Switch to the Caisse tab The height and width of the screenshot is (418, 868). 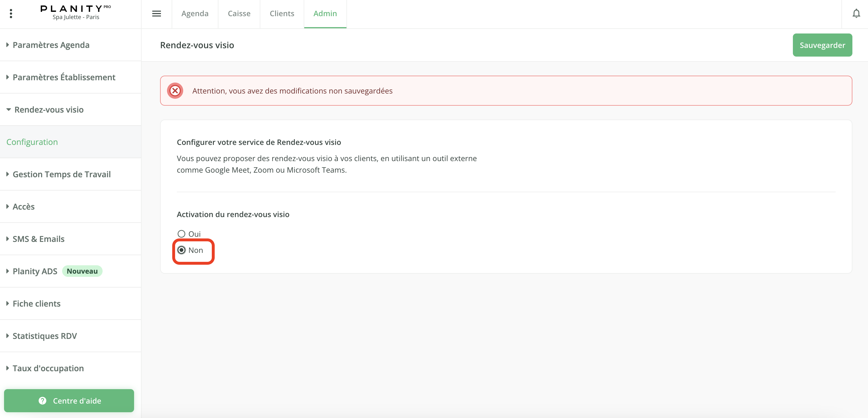click(239, 14)
